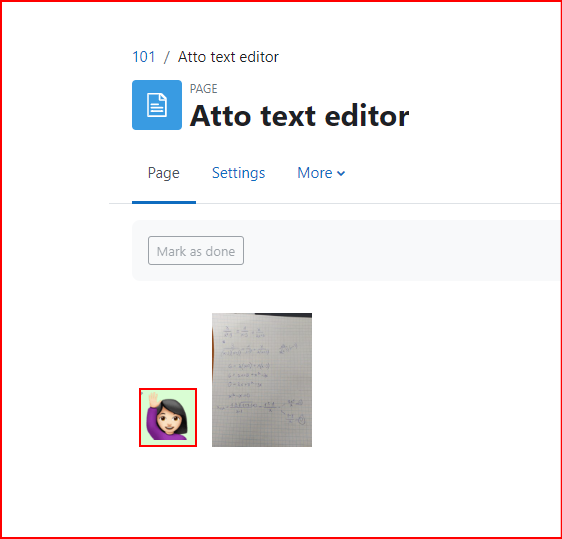562x539 pixels.
Task: Click the woman raising hand emoji image
Action: pyautogui.click(x=168, y=418)
